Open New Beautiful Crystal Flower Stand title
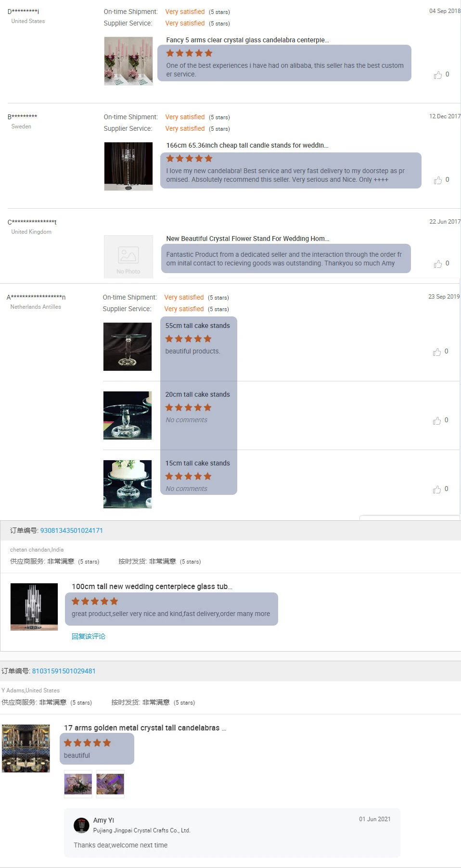 tap(248, 239)
